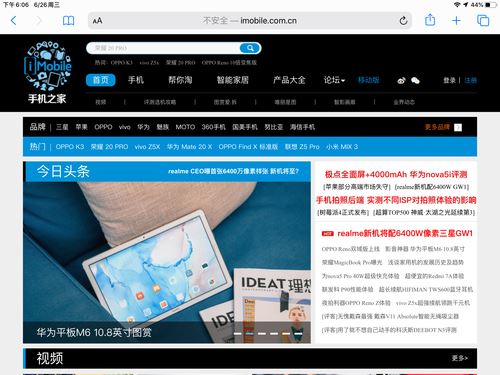This screenshot has height=375, width=500.
Task: Select the 360手机 brand link
Action: pyautogui.click(x=214, y=127)
